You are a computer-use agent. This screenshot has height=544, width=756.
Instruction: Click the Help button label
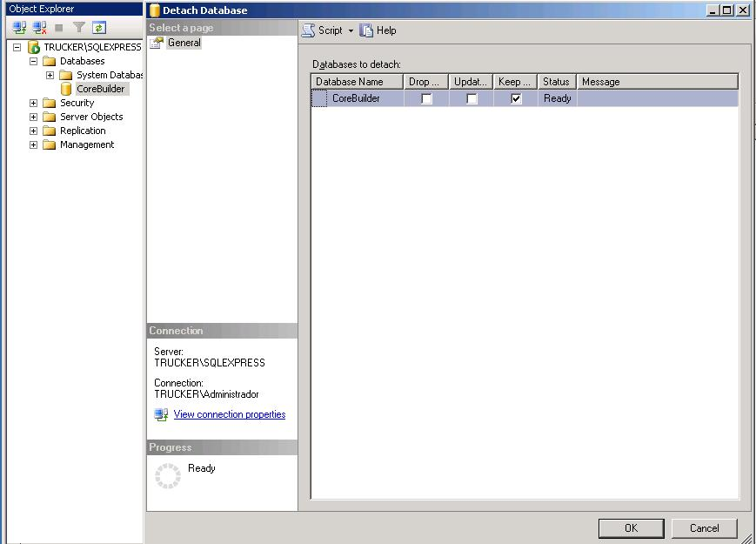pyautogui.click(x=386, y=30)
